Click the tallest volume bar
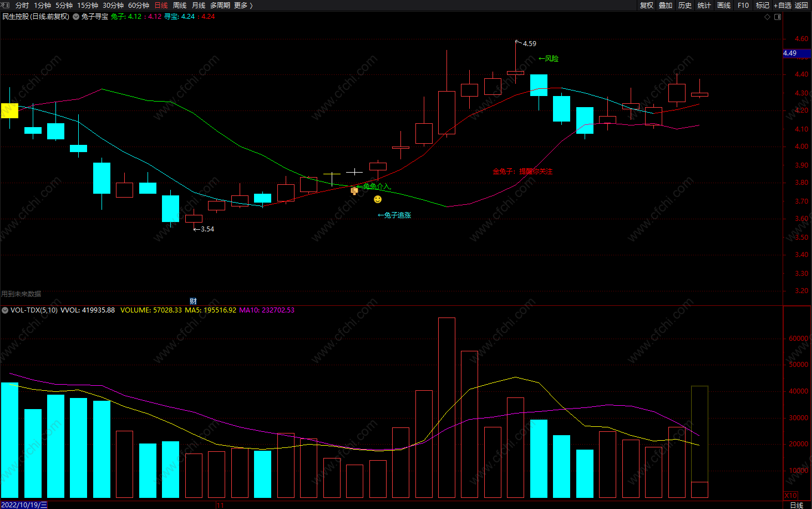812x509 pixels. 446,407
